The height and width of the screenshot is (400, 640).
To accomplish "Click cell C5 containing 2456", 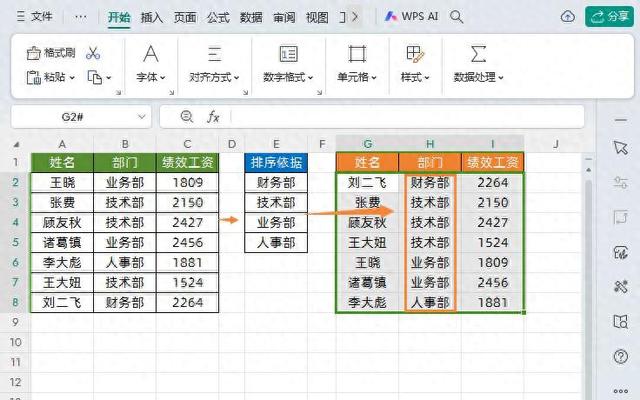I will click(x=187, y=242).
